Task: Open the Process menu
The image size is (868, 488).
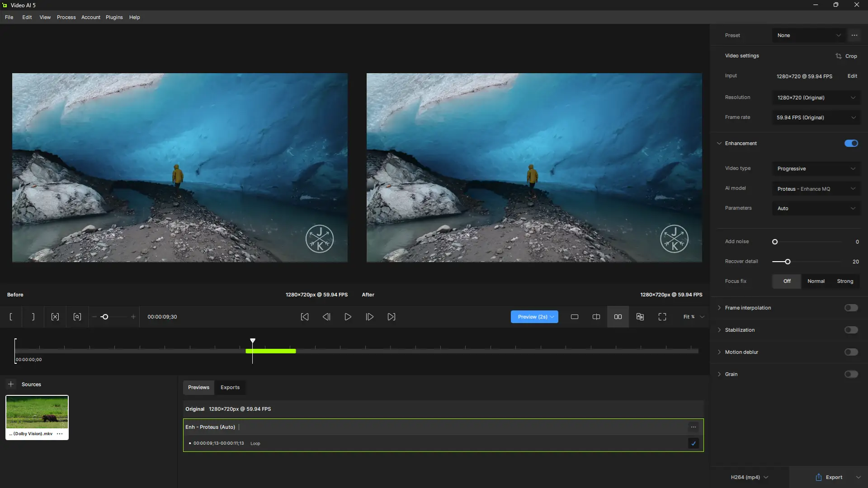Action: [x=66, y=17]
